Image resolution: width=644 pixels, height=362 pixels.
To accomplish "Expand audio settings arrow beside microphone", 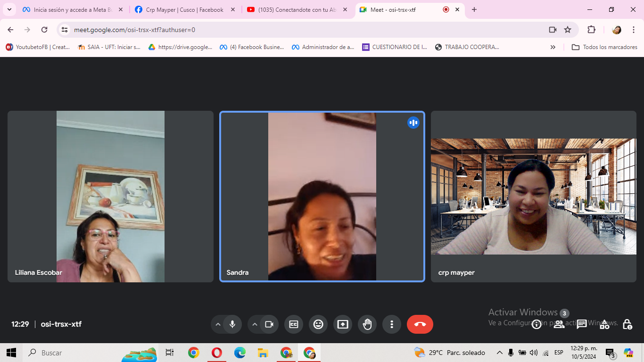I will [x=218, y=324].
